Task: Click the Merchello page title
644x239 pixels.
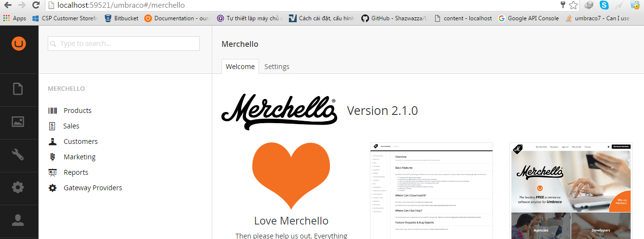Action: pyautogui.click(x=240, y=44)
